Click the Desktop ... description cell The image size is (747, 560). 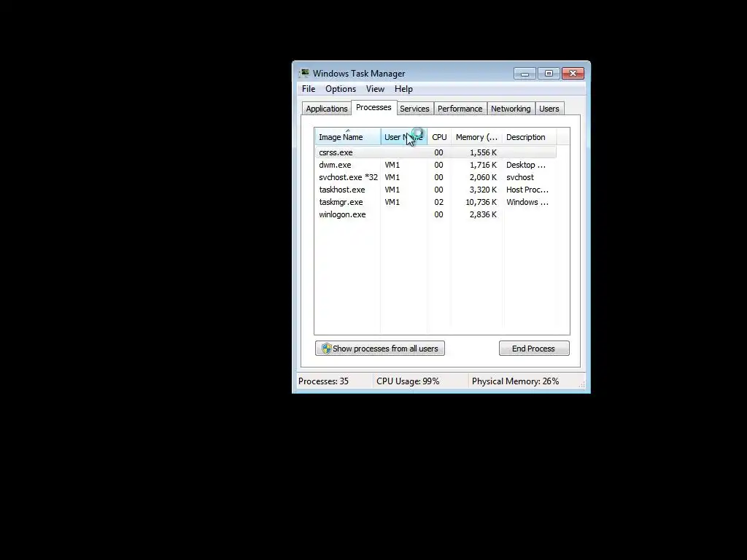tap(526, 165)
